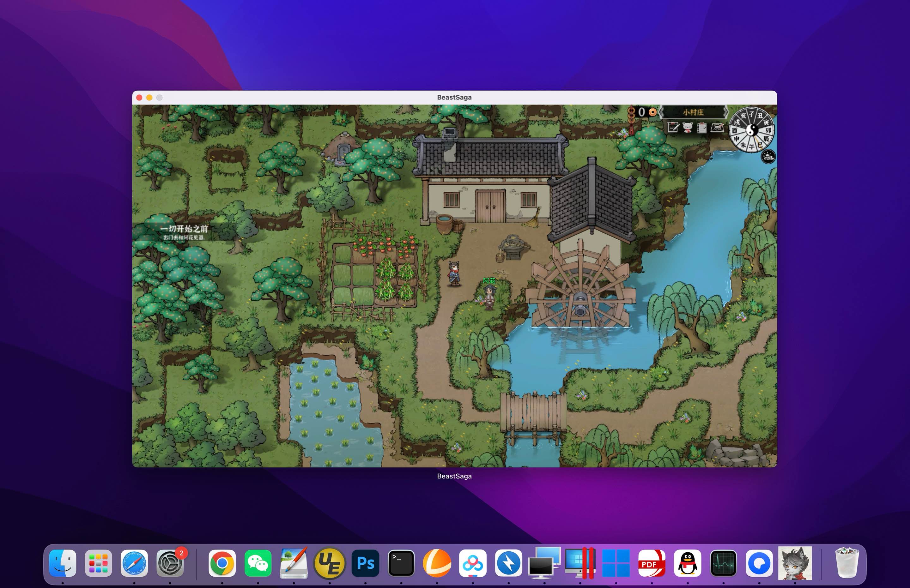Open the PDF reader in the Dock
This screenshot has width=910, height=588.
tap(652, 563)
